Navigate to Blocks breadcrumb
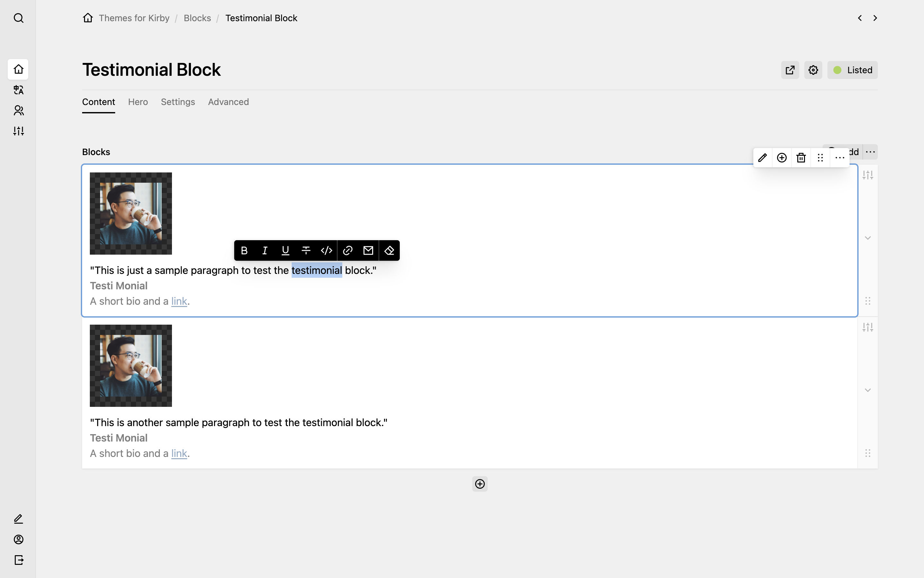Viewport: 924px width, 578px height. (x=197, y=18)
